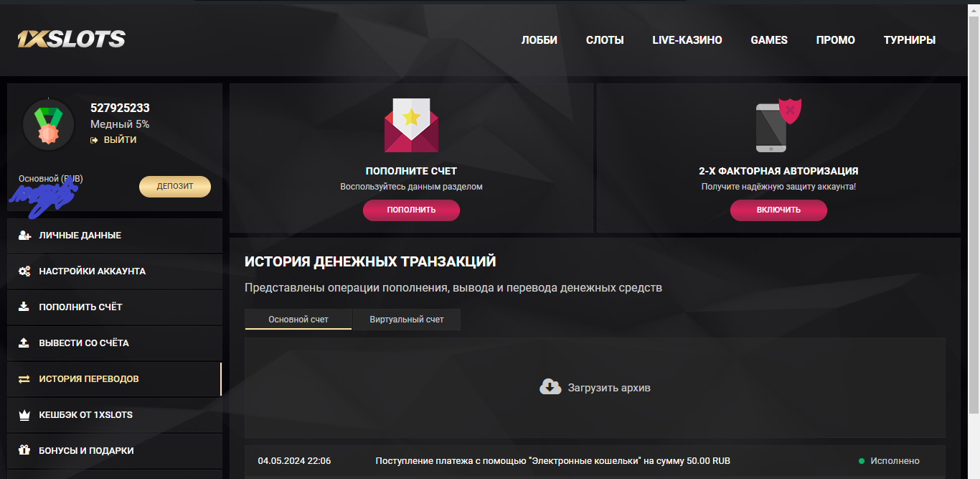
Task: Click the cloud download icon
Action: click(x=550, y=387)
